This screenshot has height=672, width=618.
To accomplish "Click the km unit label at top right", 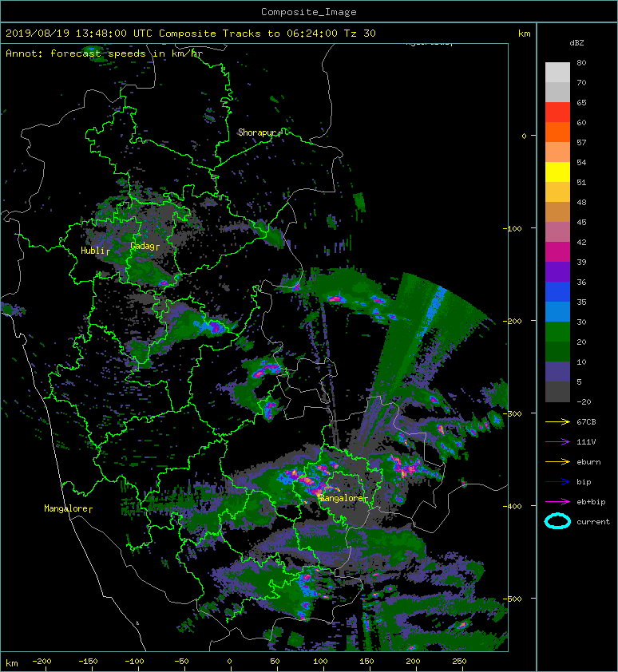I will (x=524, y=34).
